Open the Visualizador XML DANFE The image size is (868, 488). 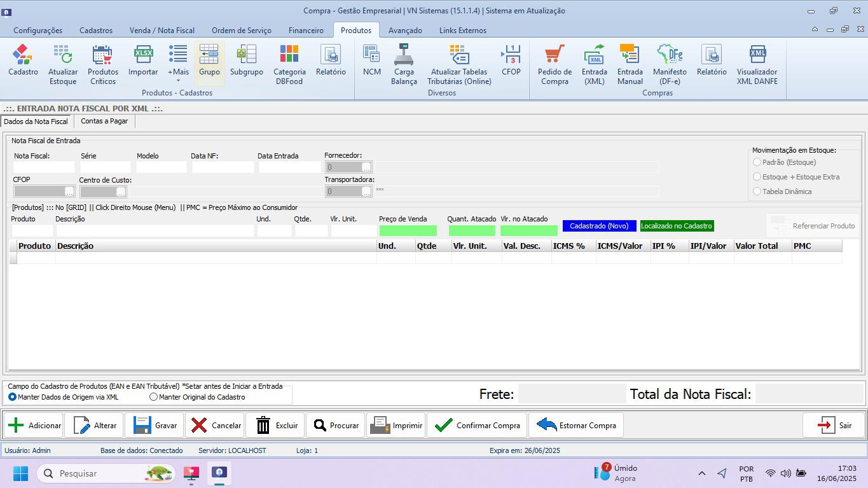[757, 64]
